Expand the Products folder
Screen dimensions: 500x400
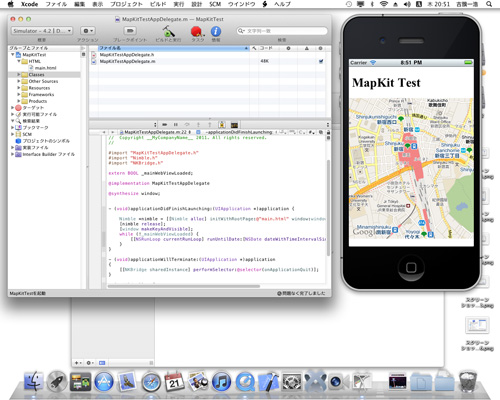(19, 101)
